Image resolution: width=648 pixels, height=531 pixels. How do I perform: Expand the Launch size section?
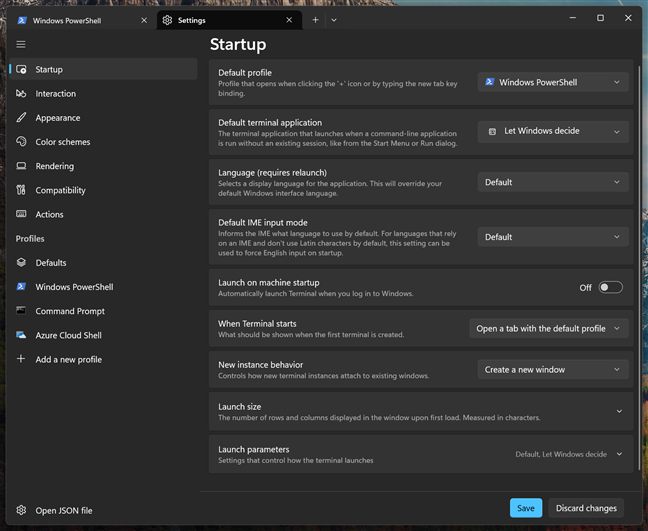click(x=421, y=411)
